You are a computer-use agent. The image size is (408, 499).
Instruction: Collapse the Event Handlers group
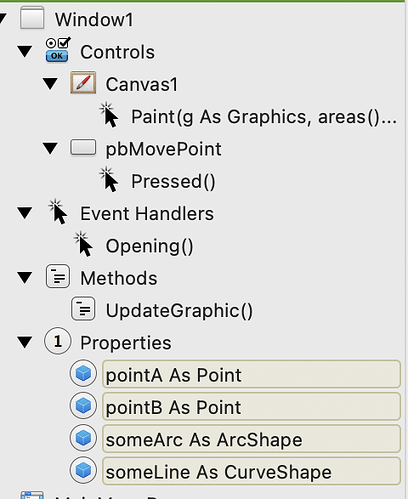click(25, 213)
